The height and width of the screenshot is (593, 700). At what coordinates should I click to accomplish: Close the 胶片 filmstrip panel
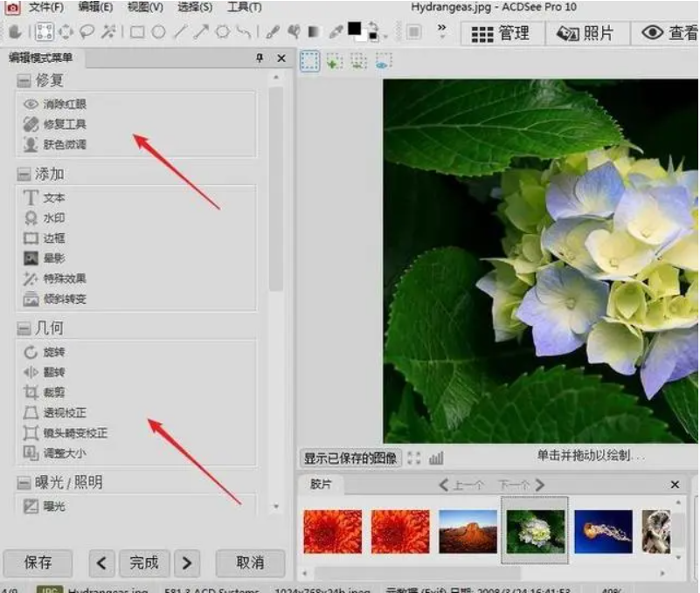coord(675,485)
